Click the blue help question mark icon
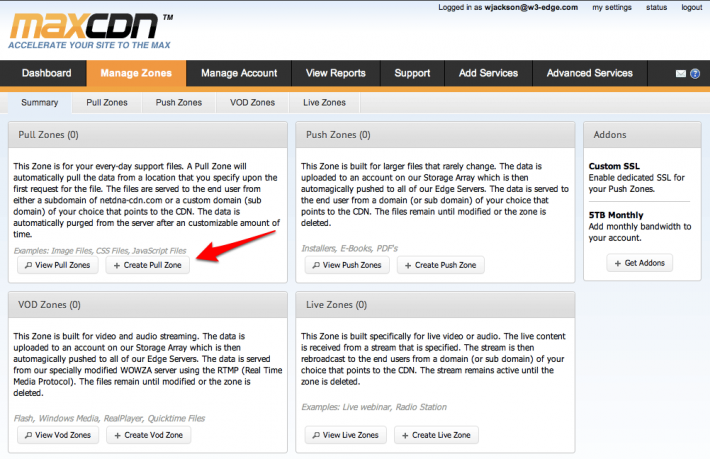The width and height of the screenshot is (710, 459). pos(695,73)
